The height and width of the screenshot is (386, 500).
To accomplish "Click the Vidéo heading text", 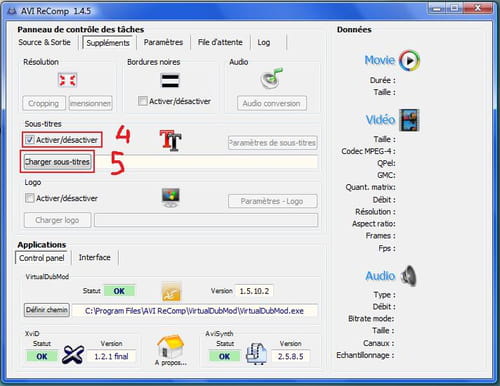I will tap(380, 120).
